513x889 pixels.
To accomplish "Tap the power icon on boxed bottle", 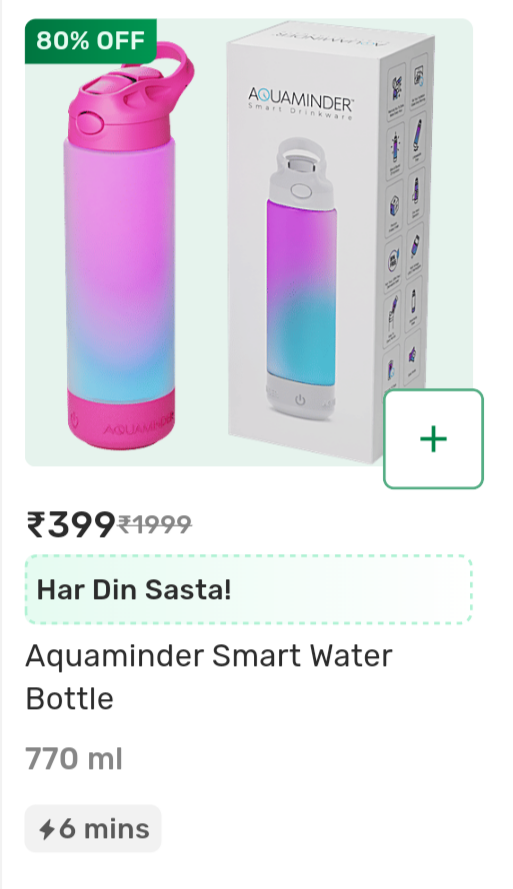I will click(x=300, y=401).
